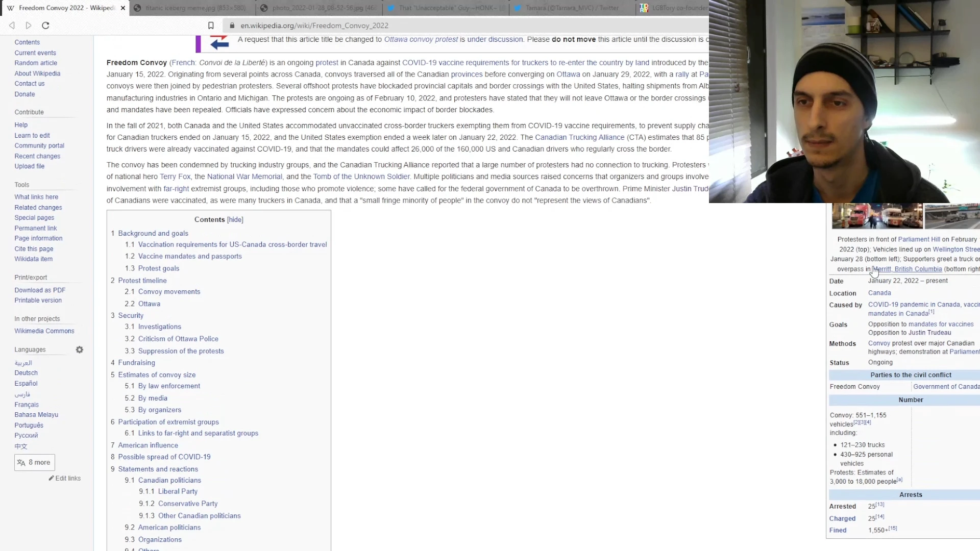Open Ottawa convoy protest discussion link
The width and height of the screenshot is (980, 551).
tap(421, 39)
